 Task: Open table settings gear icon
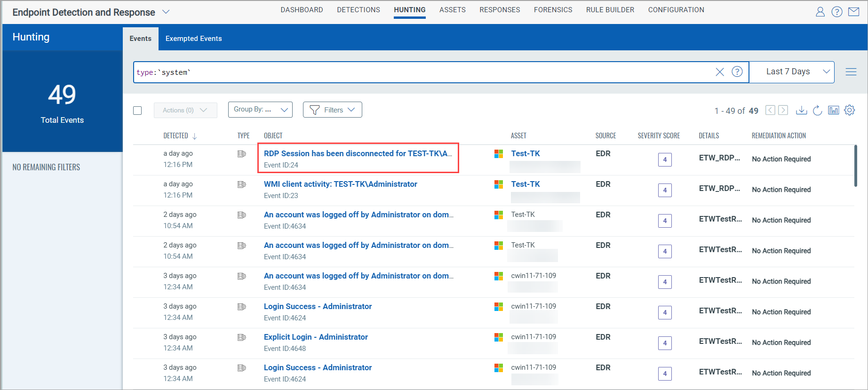[849, 110]
